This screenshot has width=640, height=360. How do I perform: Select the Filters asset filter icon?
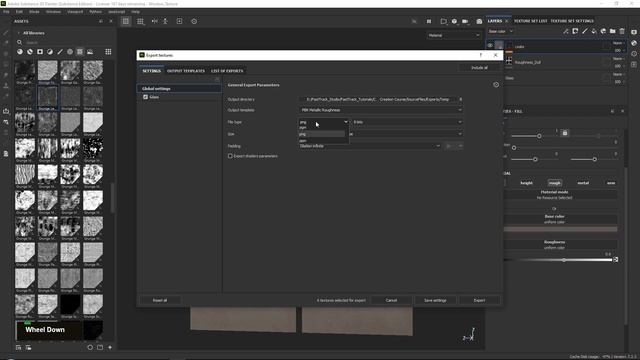50,52
